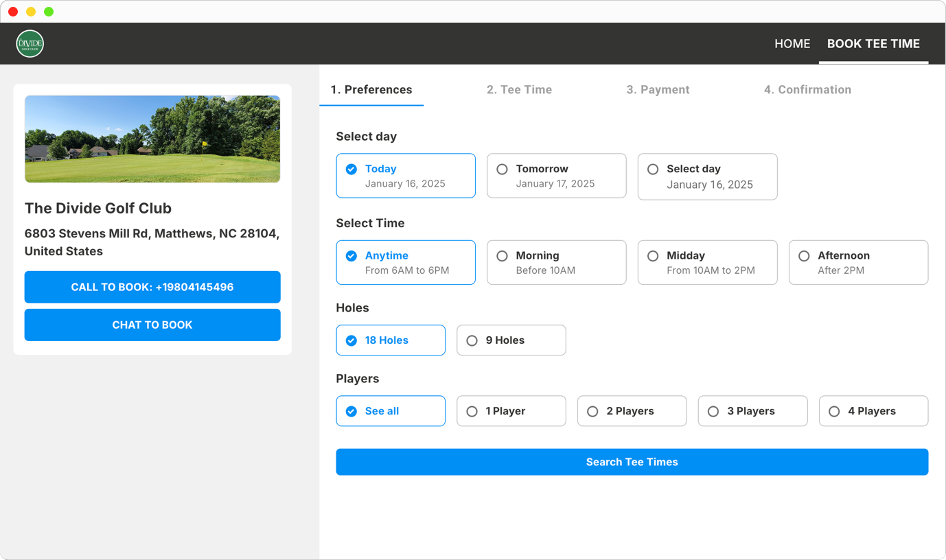The height and width of the screenshot is (560, 946).
Task: Choose the Midday time slot
Action: pos(707,262)
